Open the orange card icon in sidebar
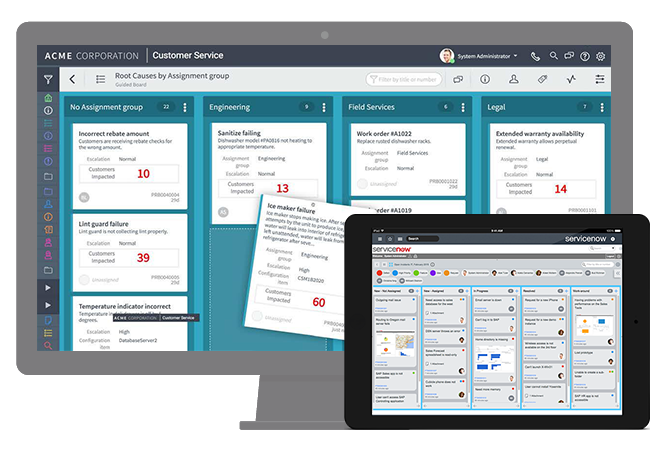650x450 pixels. [x=48, y=230]
